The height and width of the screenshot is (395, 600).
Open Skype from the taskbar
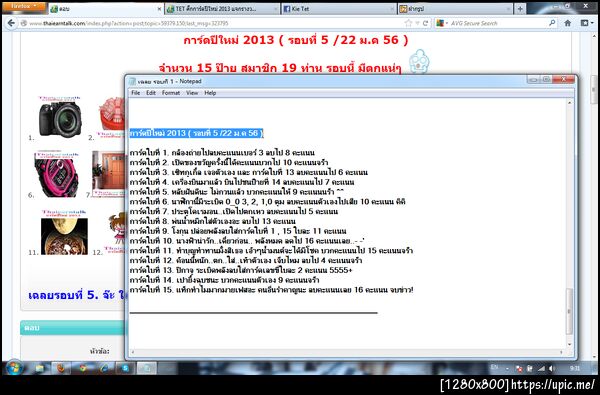point(125,368)
